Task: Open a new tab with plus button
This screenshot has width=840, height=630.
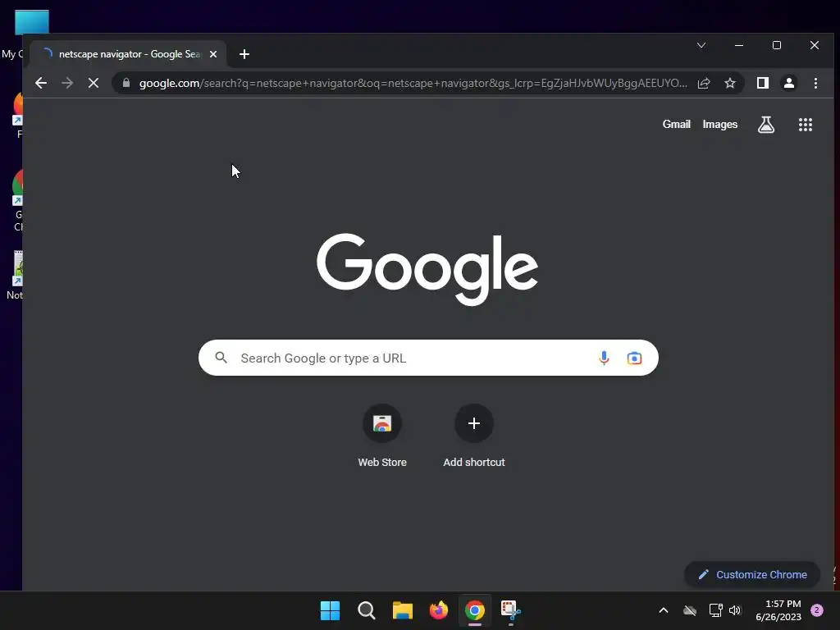Action: pyautogui.click(x=244, y=54)
